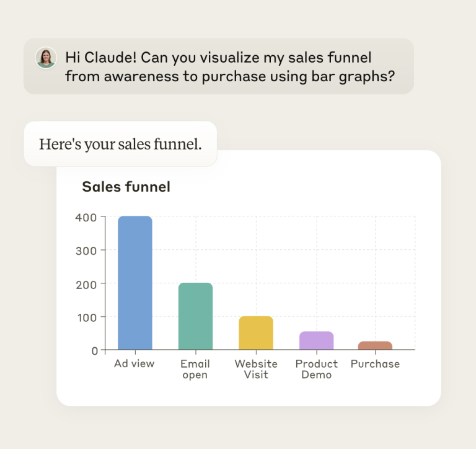Click the "Email open" axis label
The width and height of the screenshot is (476, 449).
point(195,370)
